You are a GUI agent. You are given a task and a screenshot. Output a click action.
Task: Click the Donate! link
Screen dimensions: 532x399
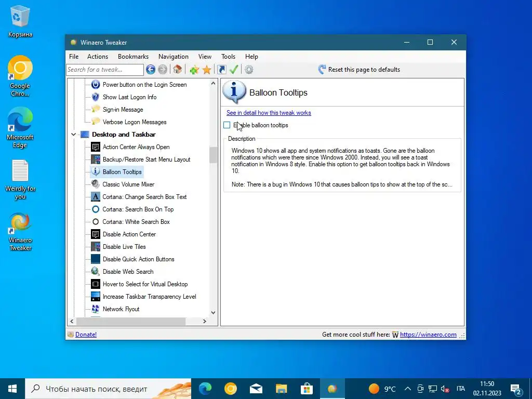point(86,335)
